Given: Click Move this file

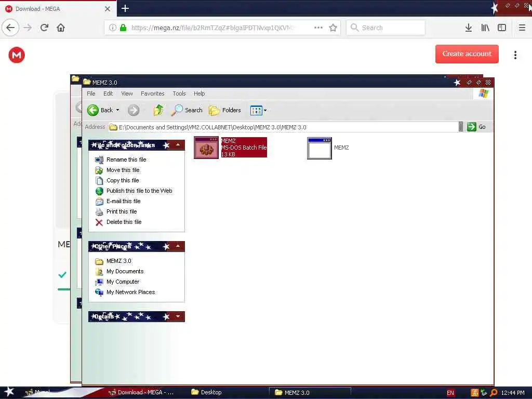Looking at the screenshot, I should click(123, 170).
